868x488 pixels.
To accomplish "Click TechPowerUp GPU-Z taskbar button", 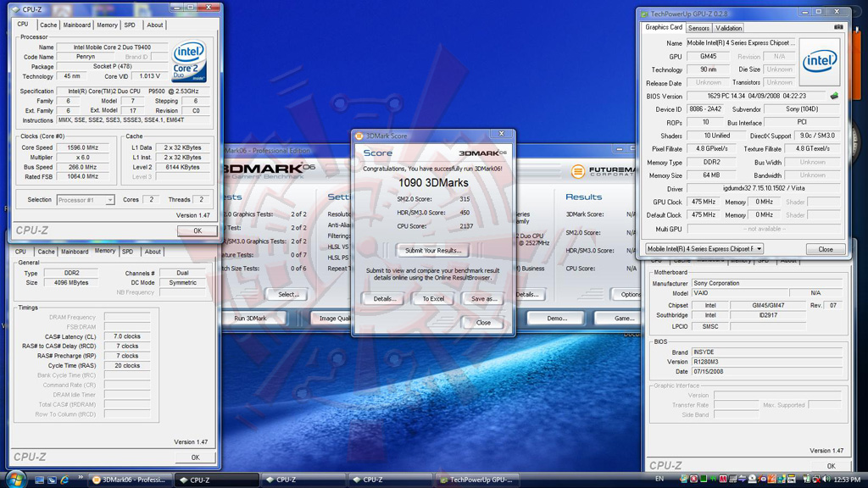I will tap(478, 480).
